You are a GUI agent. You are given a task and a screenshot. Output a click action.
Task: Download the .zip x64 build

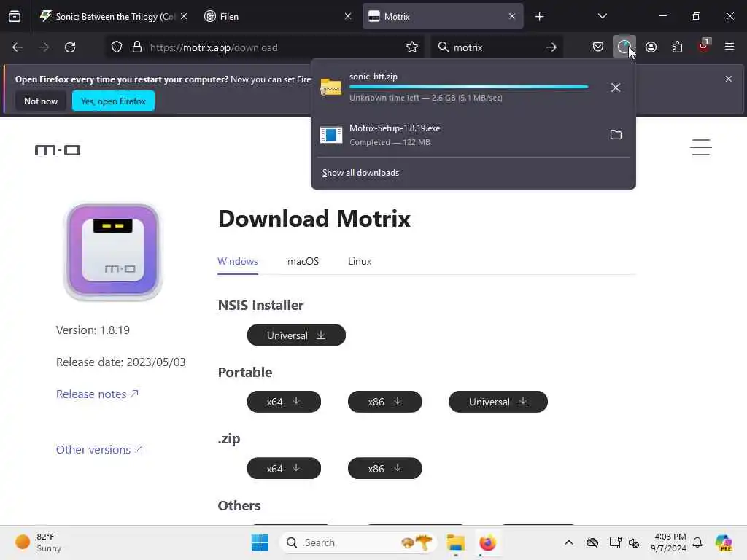[284, 469]
